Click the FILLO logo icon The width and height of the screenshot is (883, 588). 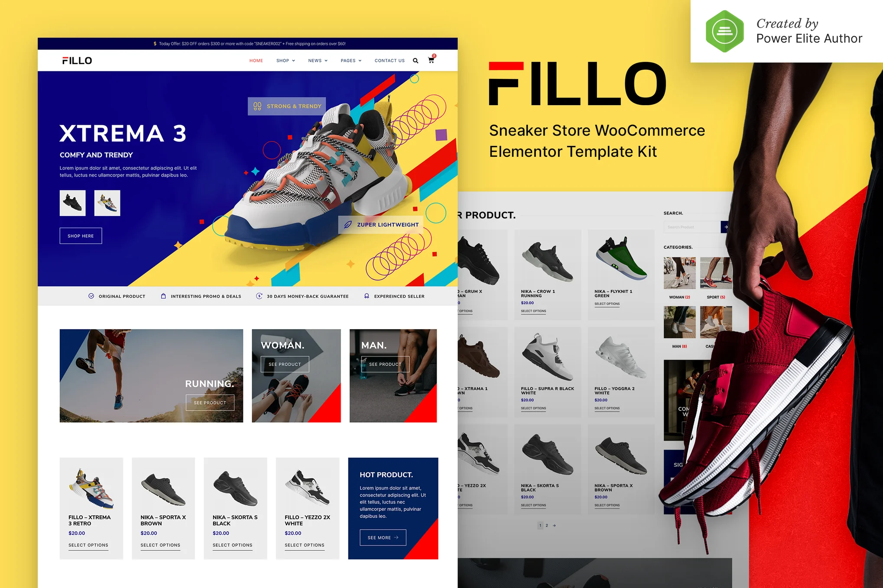74,60
